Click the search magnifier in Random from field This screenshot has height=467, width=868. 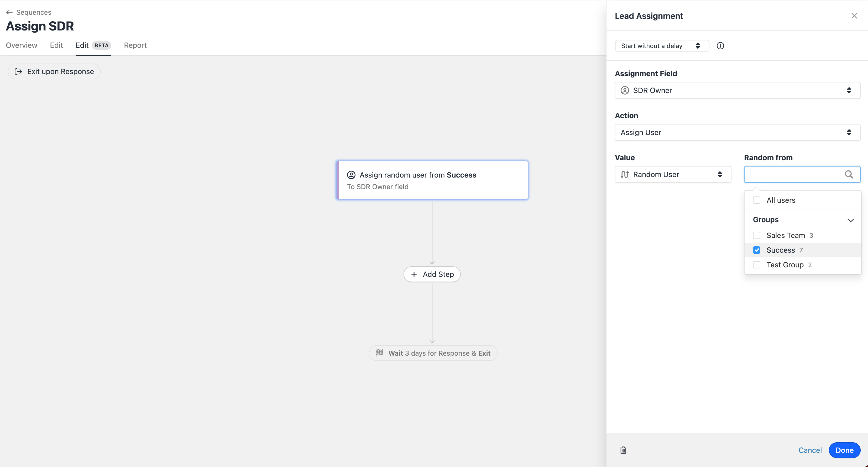(x=849, y=174)
